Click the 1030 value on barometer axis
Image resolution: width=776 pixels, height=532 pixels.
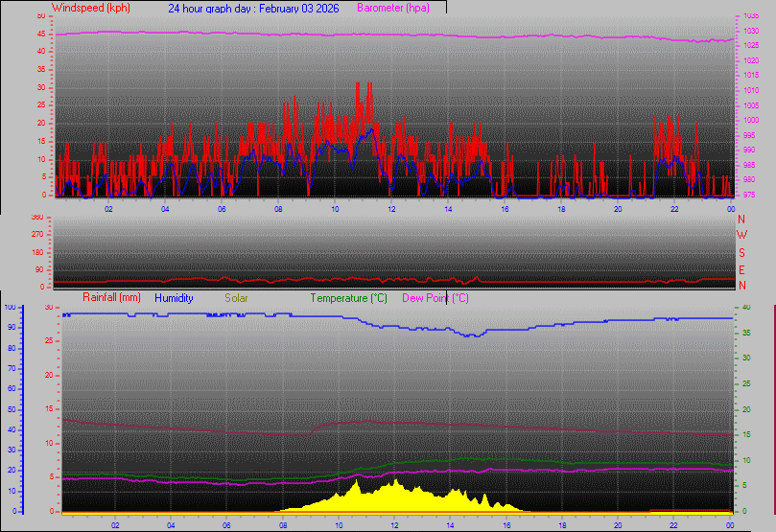point(752,32)
